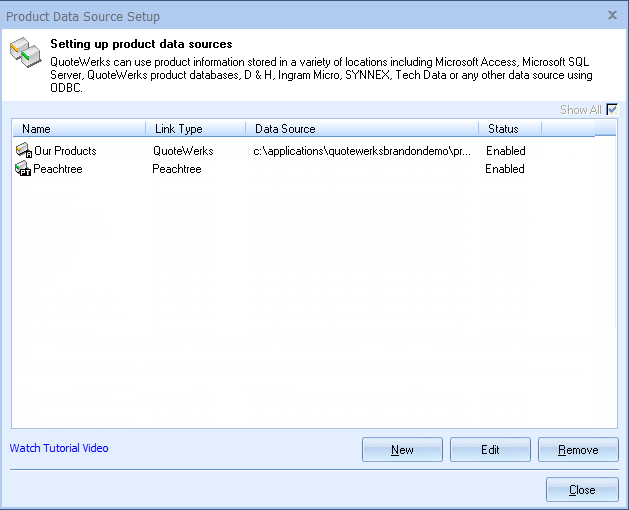Click the Close button at the bottom
Image resolution: width=629 pixels, height=510 pixels.
point(582,490)
